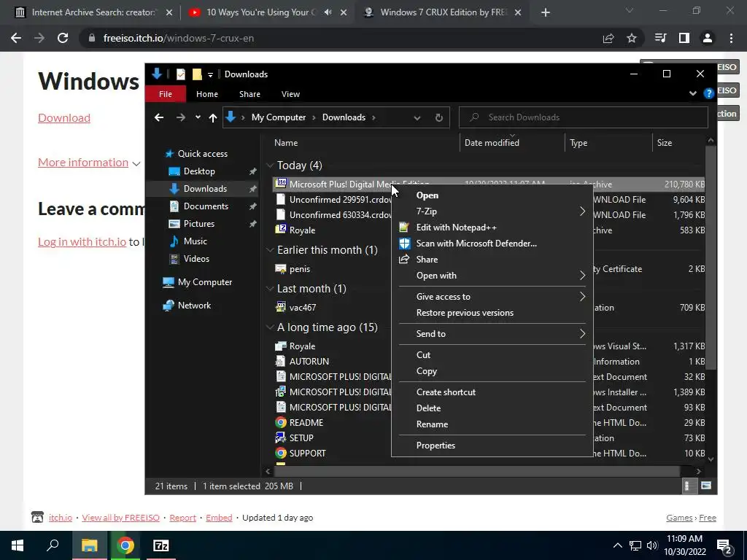
Task: Collapse A long time ago group
Action: click(270, 327)
